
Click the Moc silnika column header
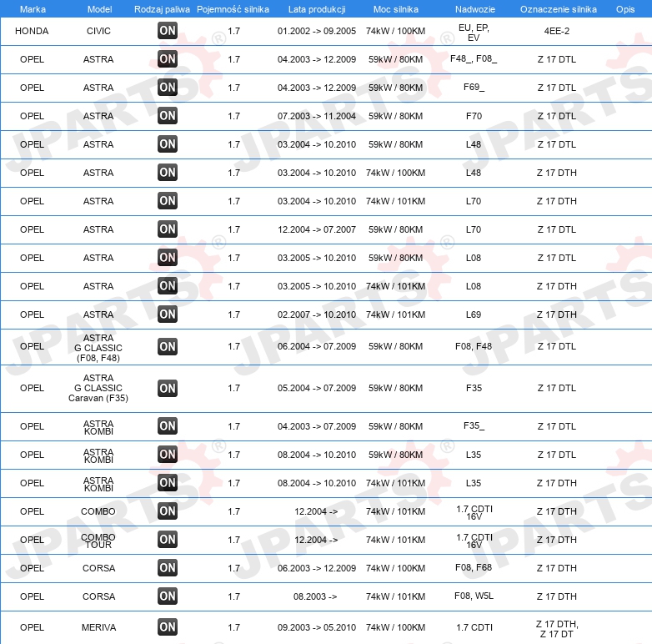coord(396,9)
